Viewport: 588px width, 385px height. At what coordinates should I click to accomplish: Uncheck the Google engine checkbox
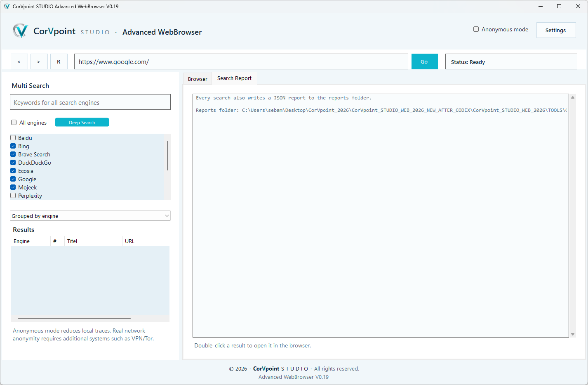[13, 179]
